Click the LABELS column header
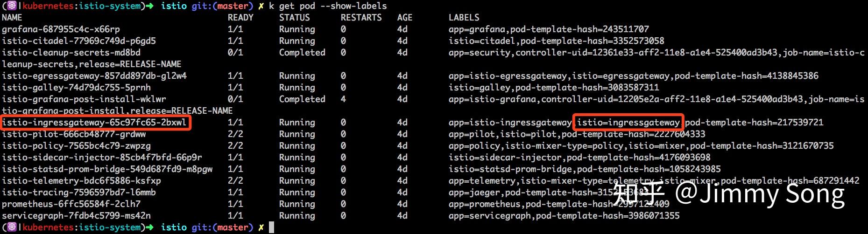 point(464,18)
